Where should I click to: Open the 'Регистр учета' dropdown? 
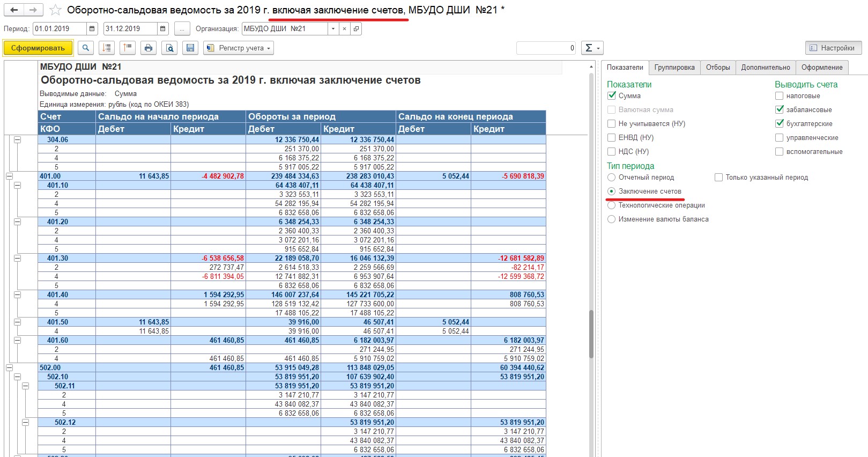point(239,48)
